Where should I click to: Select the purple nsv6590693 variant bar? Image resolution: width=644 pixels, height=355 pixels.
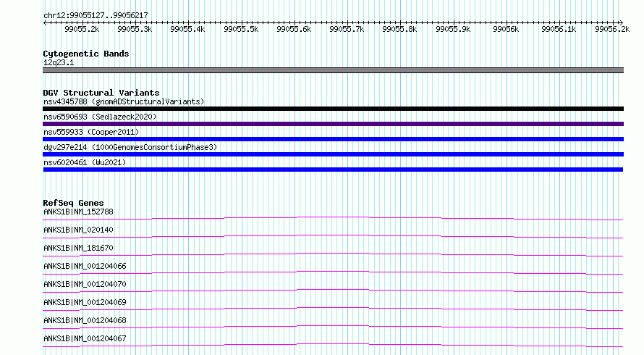pyautogui.click(x=333, y=124)
